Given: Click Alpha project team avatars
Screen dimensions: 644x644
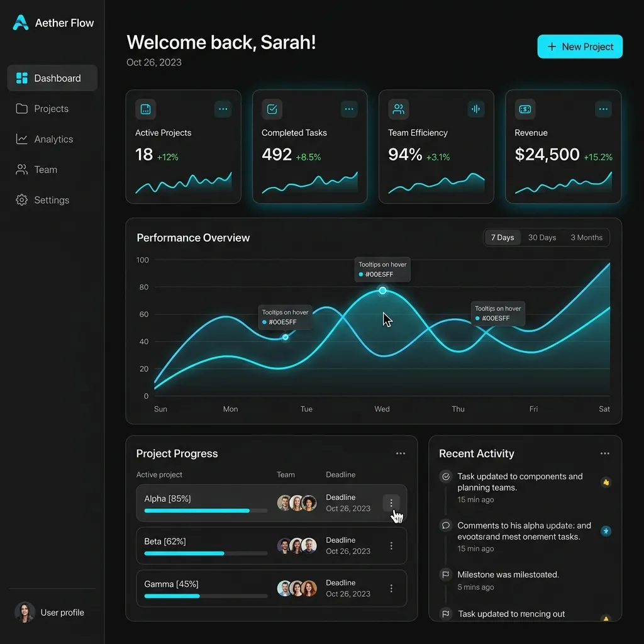Looking at the screenshot, I should pyautogui.click(x=297, y=503).
